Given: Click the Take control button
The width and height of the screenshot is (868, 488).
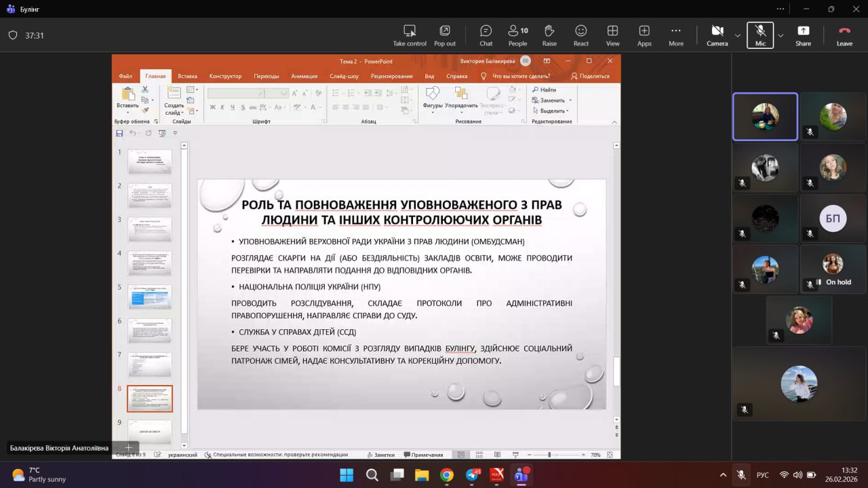Looking at the screenshot, I should click(410, 35).
